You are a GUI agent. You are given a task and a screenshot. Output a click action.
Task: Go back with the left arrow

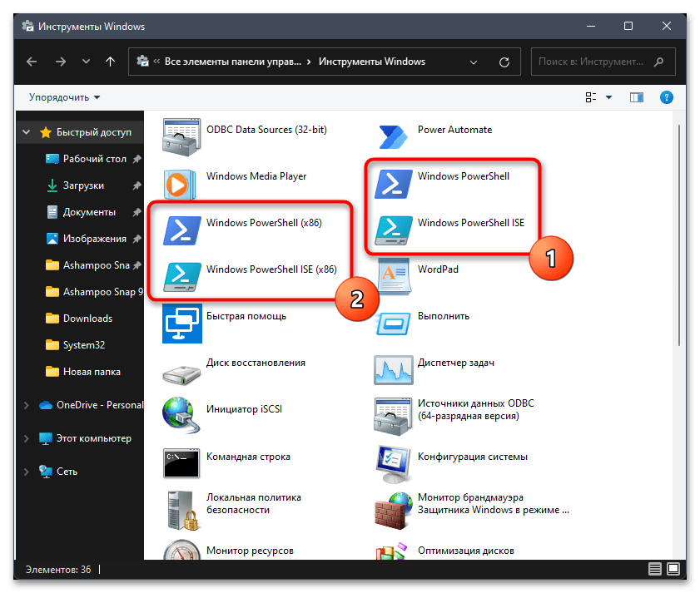32,62
